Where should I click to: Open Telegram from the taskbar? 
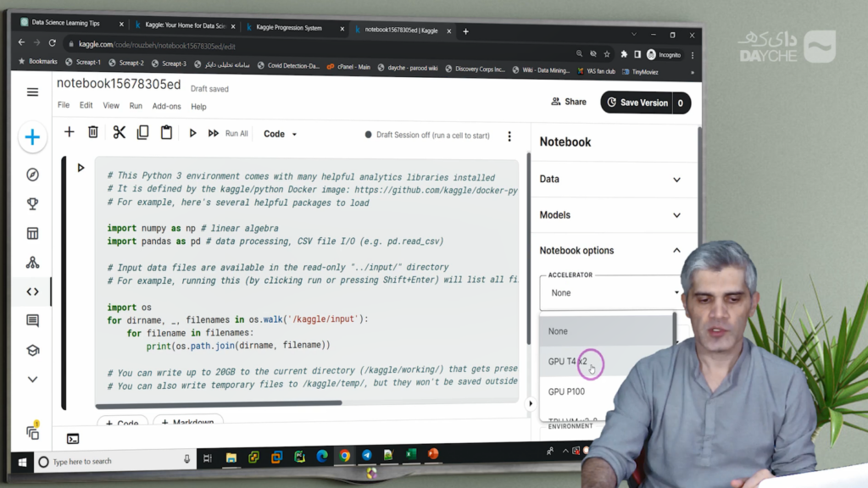click(366, 455)
